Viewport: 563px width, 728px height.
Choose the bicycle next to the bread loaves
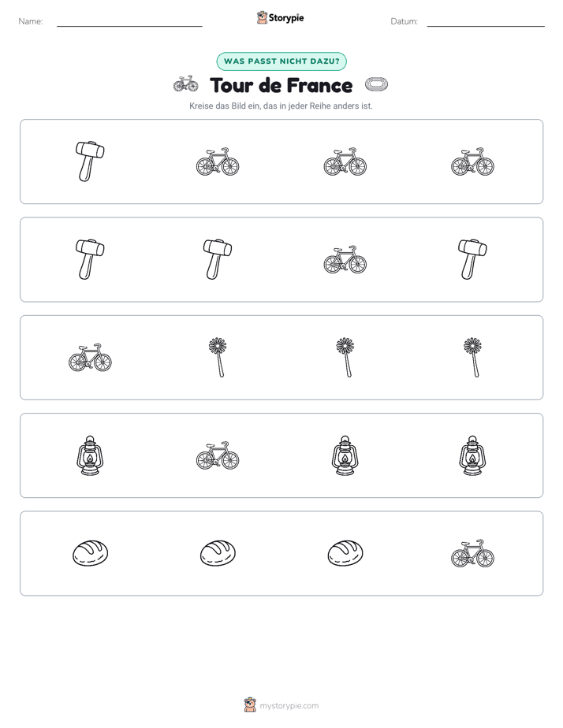[x=472, y=553]
